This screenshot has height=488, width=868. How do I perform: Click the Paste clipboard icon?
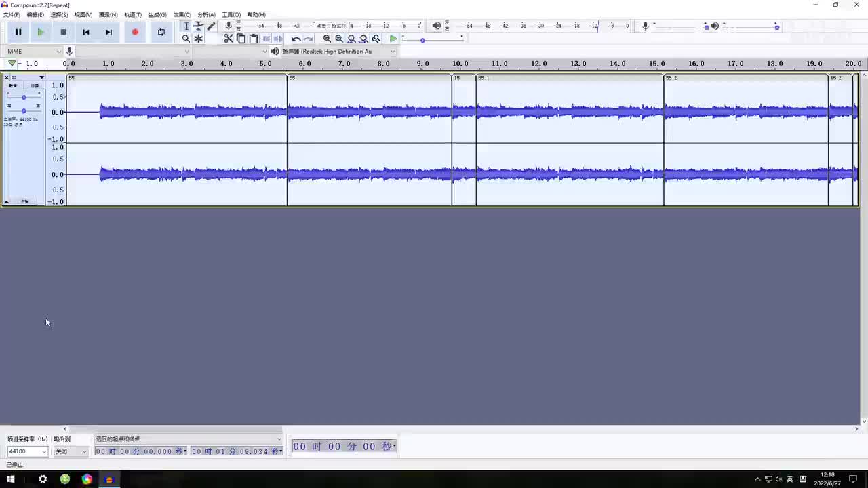[253, 39]
